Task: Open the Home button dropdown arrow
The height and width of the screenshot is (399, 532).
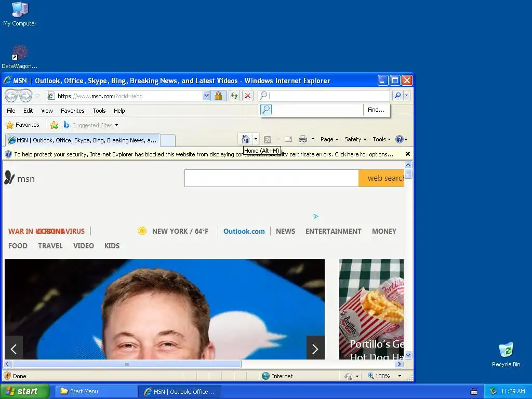Action: [256, 139]
